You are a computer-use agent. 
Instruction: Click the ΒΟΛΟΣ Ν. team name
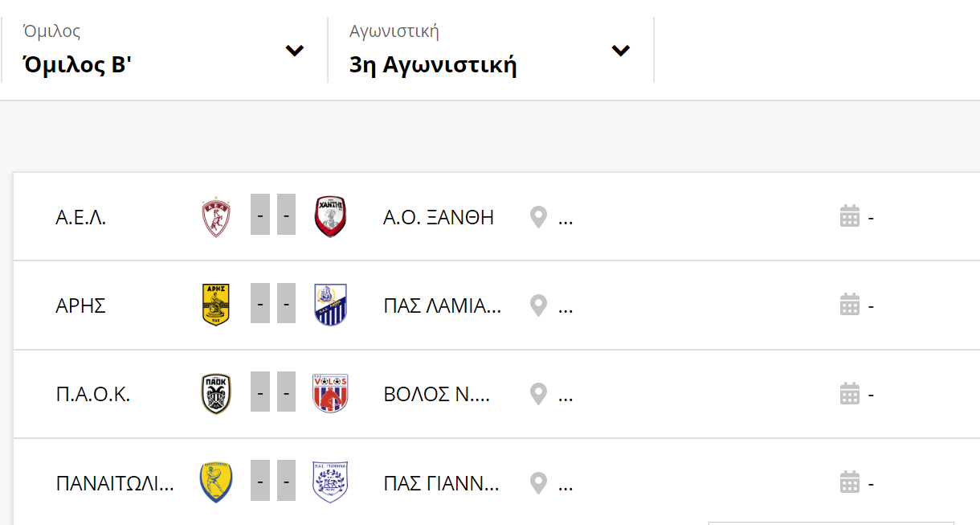[437, 394]
